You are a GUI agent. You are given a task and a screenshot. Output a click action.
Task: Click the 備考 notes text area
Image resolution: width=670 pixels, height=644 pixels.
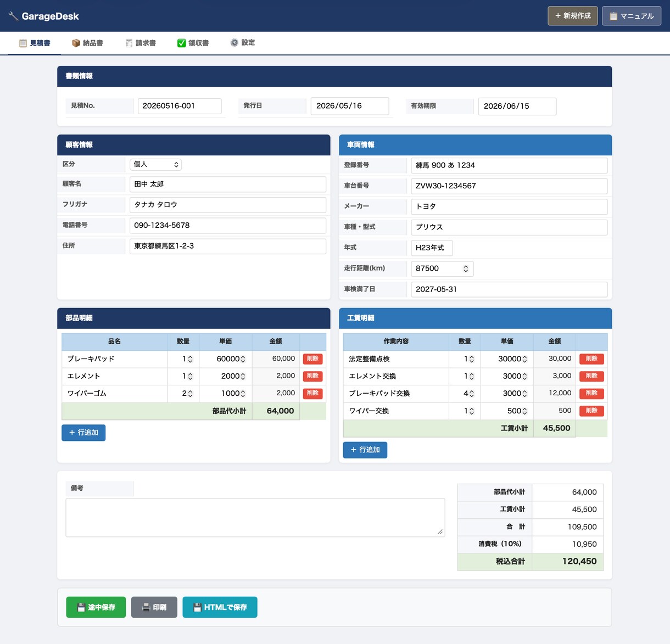(x=255, y=518)
